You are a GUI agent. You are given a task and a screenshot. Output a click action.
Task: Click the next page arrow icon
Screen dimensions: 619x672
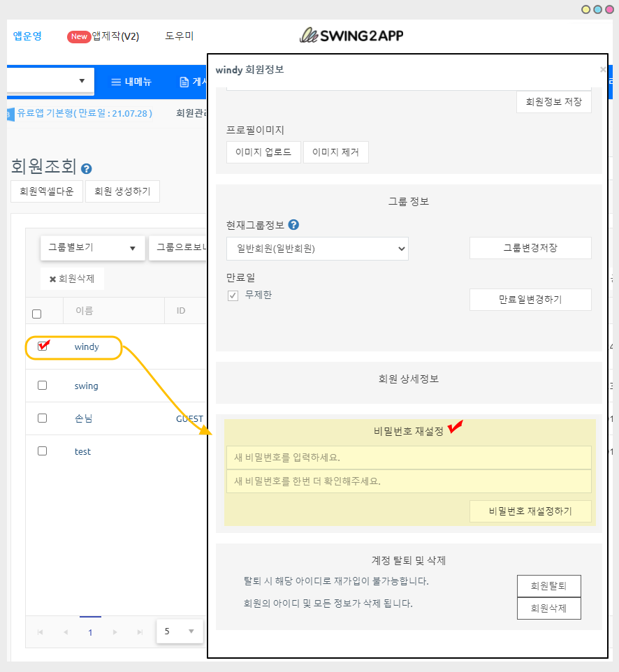(115, 632)
